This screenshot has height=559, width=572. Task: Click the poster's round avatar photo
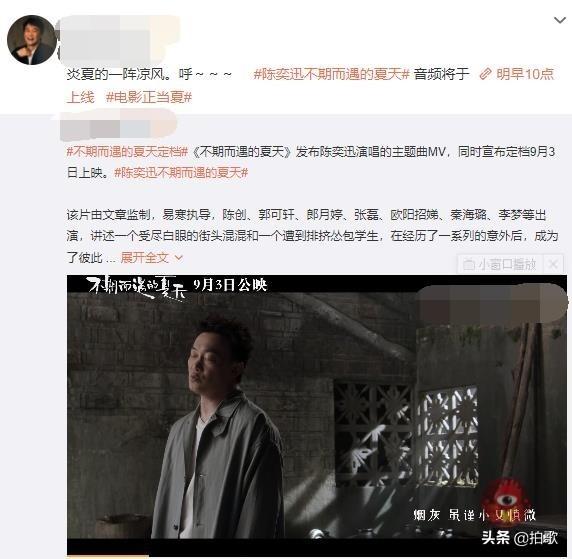[32, 40]
